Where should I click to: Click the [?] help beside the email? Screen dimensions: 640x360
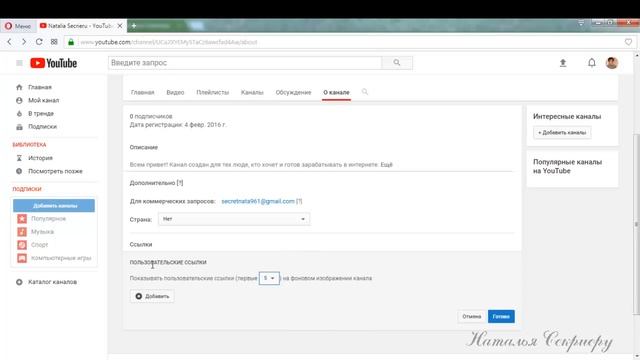click(x=299, y=201)
